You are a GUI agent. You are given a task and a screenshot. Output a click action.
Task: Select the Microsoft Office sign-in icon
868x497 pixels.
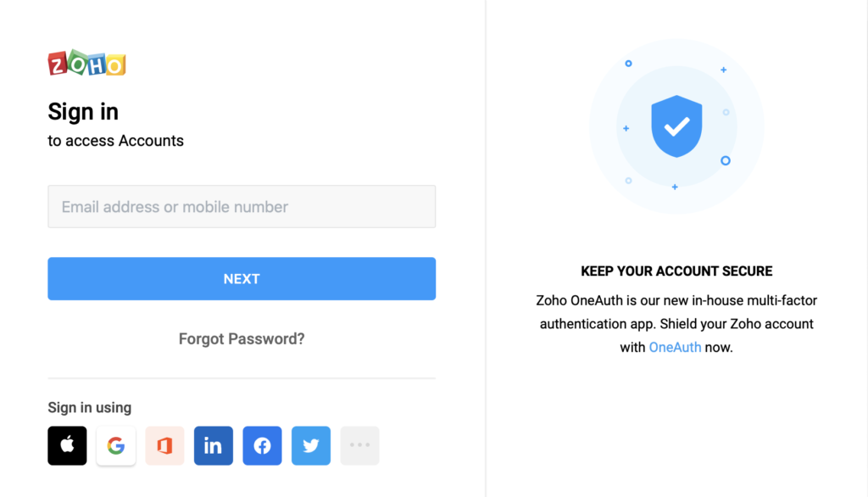[164, 445]
